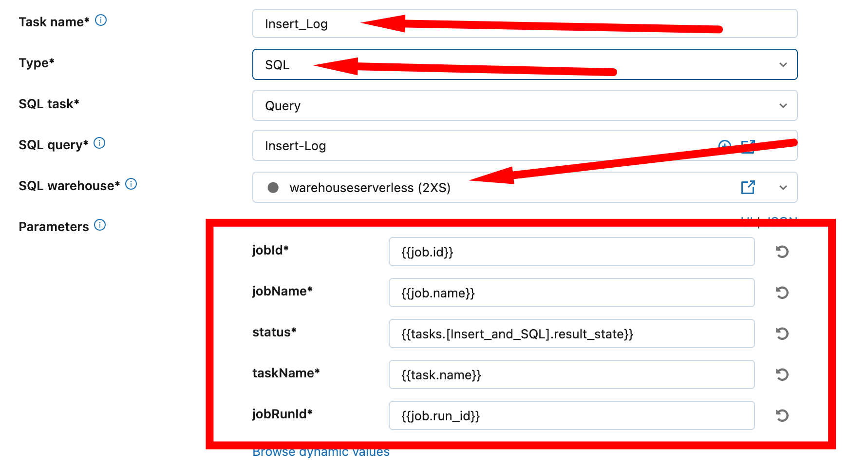This screenshot has width=868, height=471.
Task: Select the SQL query Insert-Log field
Action: 525,145
